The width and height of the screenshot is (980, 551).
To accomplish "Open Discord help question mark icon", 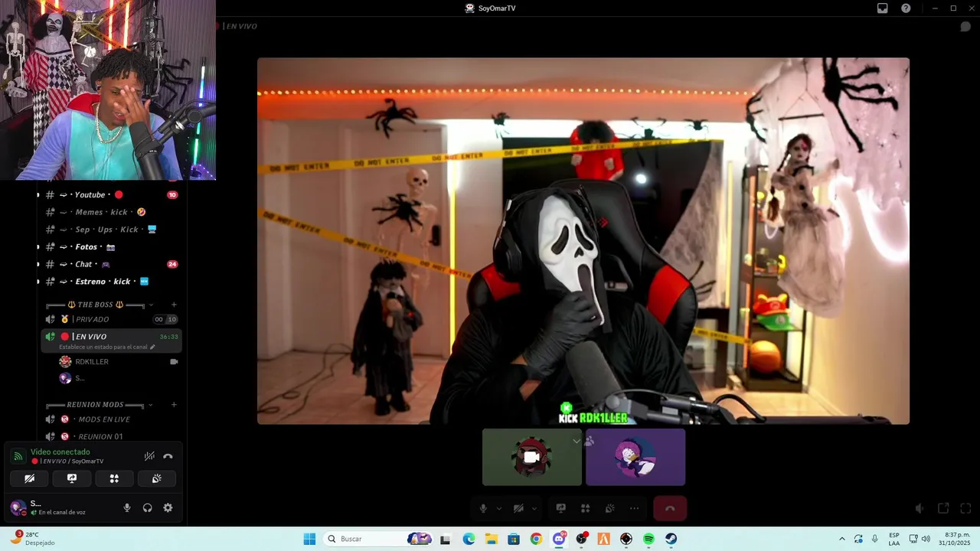I will click(906, 8).
